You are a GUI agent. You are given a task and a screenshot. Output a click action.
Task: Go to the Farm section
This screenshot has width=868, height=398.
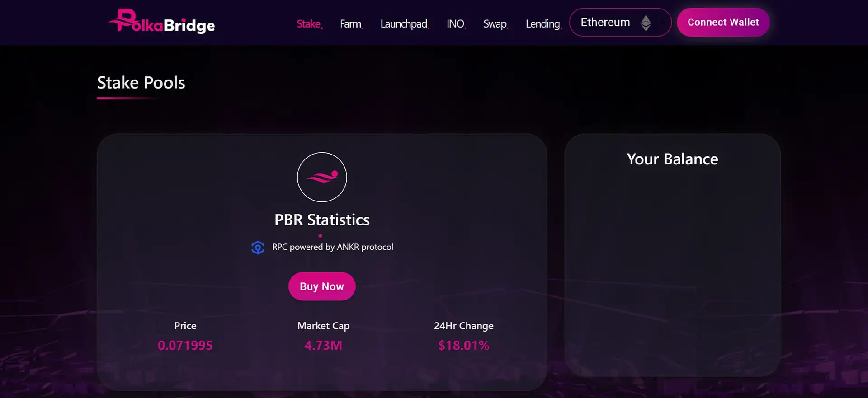[x=351, y=23]
